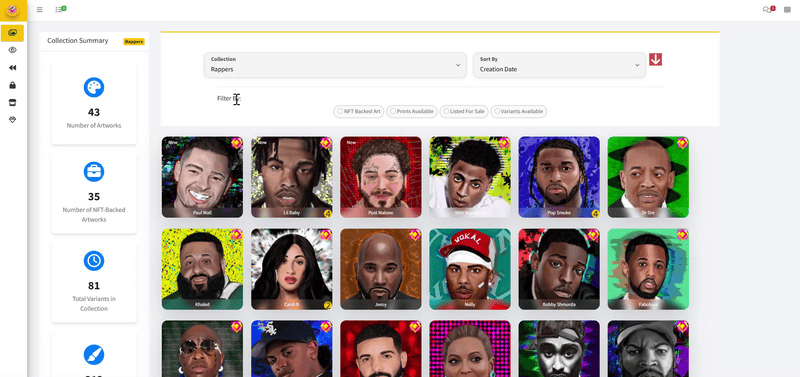Click the gem badge on Fabolous card
800x377 pixels.
point(682,235)
